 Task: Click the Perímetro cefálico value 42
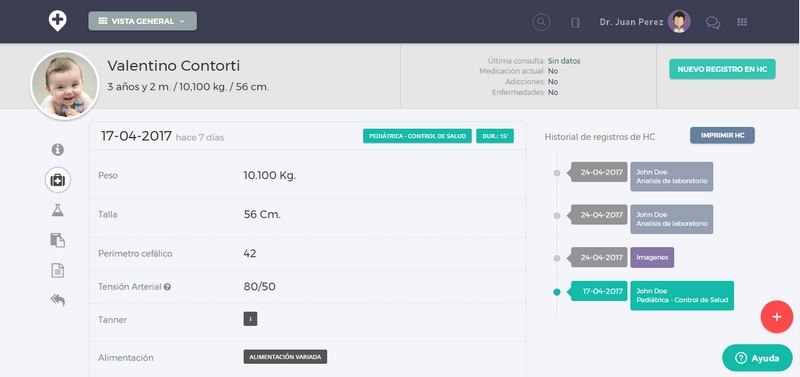[250, 254]
